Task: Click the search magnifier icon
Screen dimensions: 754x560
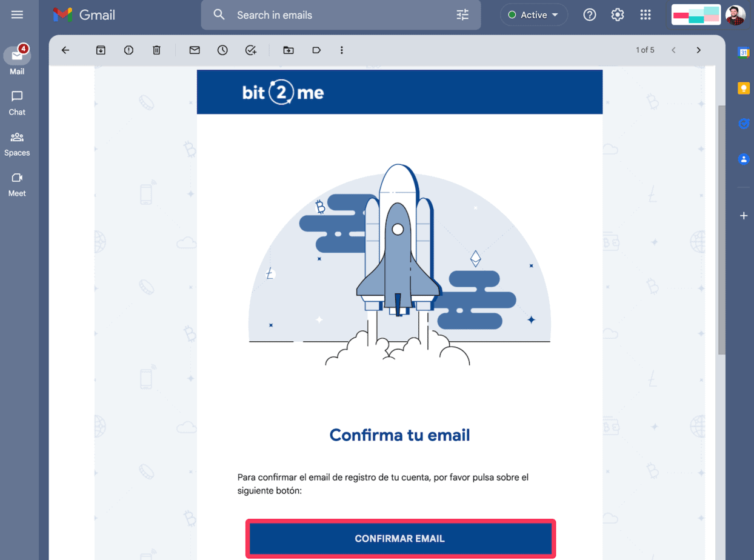Action: point(219,15)
